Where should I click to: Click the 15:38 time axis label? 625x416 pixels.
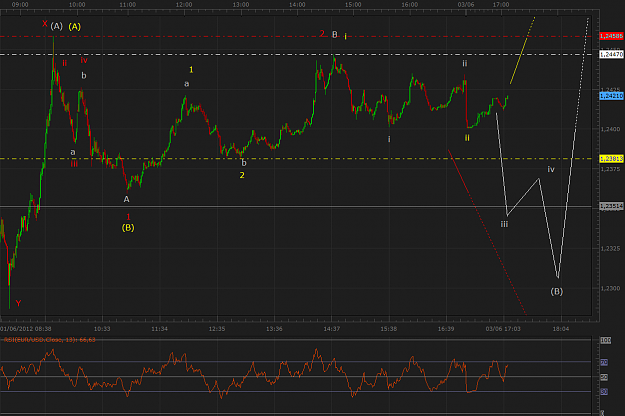389,329
